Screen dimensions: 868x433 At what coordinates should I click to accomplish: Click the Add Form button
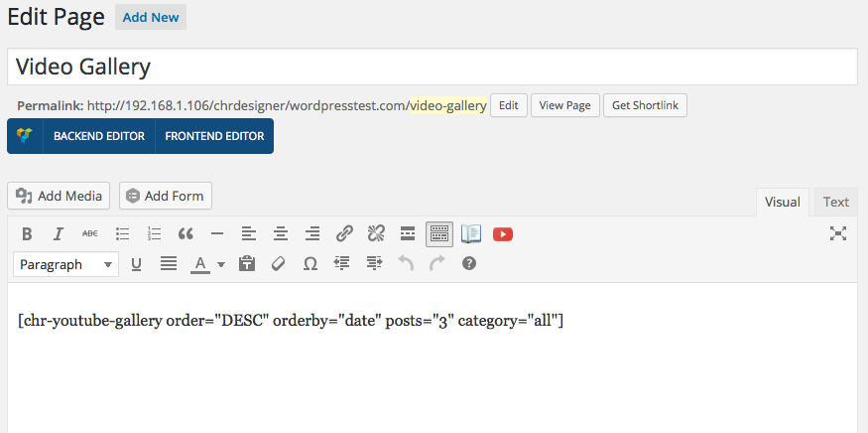tap(166, 196)
